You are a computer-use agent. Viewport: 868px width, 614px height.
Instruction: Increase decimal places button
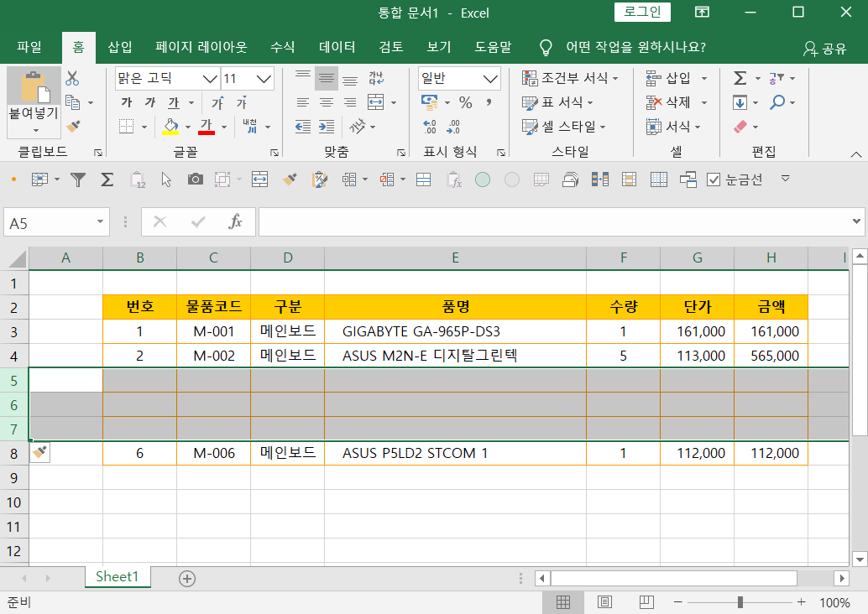point(429,127)
